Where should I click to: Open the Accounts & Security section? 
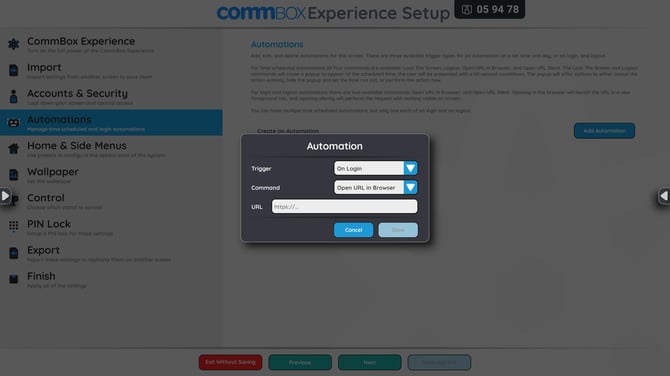(x=111, y=97)
